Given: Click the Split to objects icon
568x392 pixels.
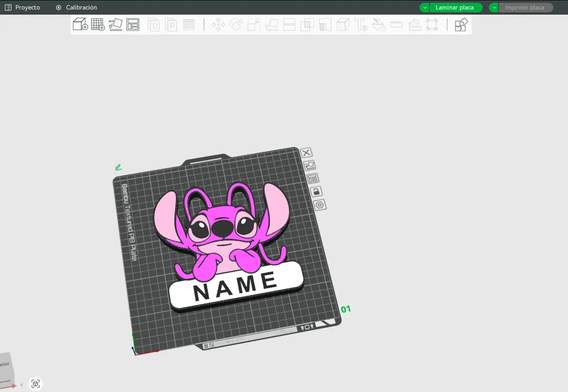Looking at the screenshot, I should click(x=154, y=24).
